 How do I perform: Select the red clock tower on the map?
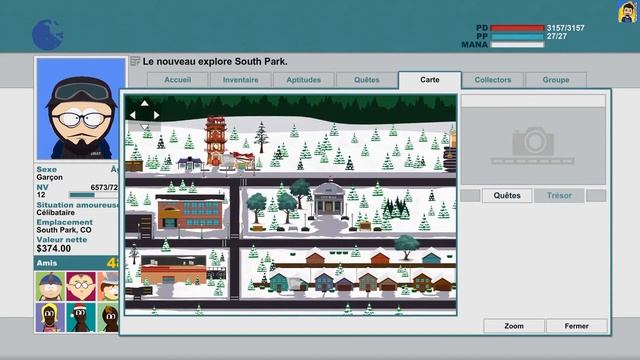point(216,140)
